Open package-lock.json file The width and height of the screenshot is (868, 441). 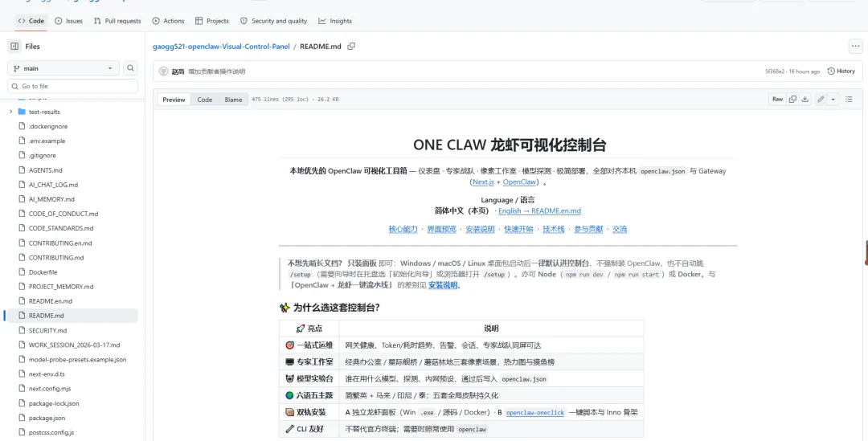pyautogui.click(x=54, y=403)
